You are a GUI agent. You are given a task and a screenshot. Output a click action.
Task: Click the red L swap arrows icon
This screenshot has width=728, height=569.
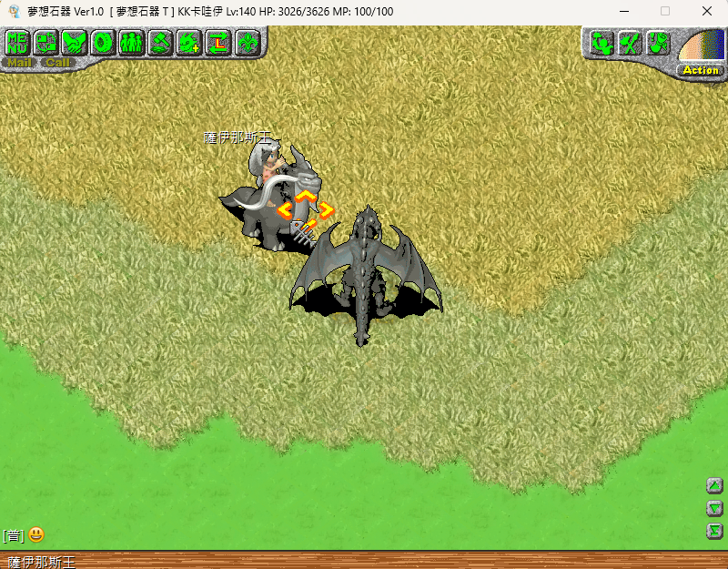218,42
